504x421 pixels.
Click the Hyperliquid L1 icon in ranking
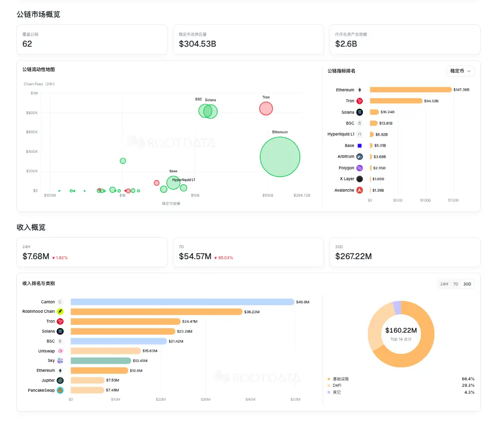360,134
